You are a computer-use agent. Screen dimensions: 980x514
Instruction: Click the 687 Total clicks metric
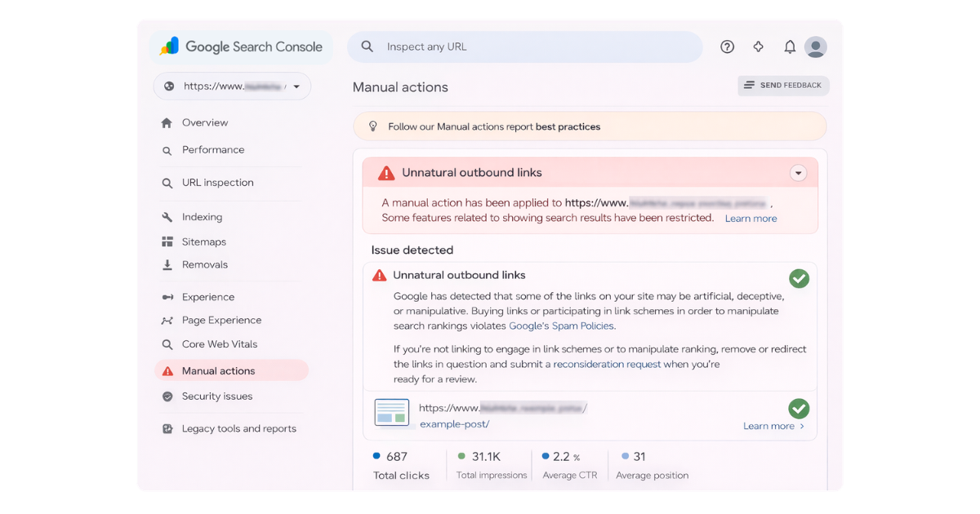(x=401, y=466)
